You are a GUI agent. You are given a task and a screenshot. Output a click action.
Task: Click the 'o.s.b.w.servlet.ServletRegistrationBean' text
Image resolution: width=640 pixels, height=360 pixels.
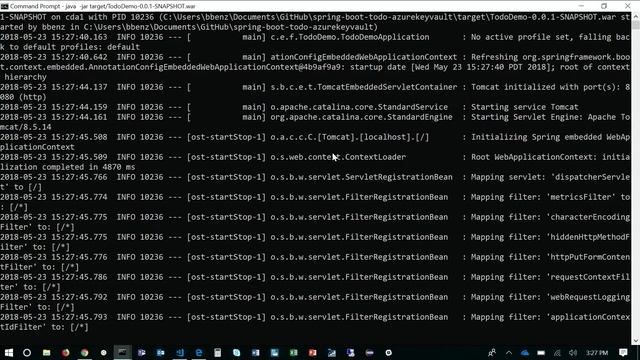pos(361,177)
